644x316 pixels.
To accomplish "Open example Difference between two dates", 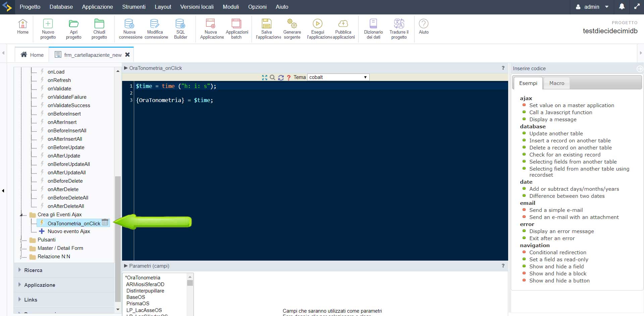I will [x=567, y=196].
